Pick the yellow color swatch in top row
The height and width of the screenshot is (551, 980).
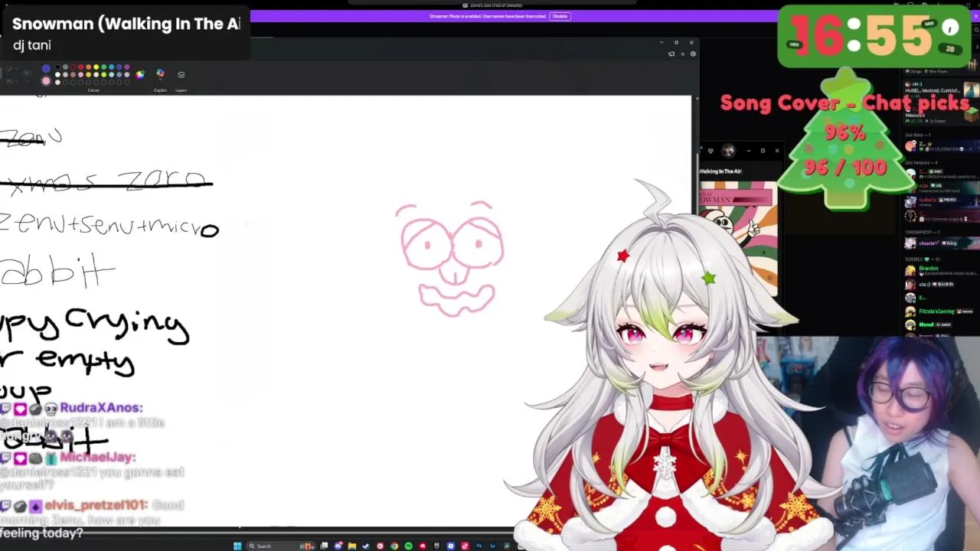96,67
